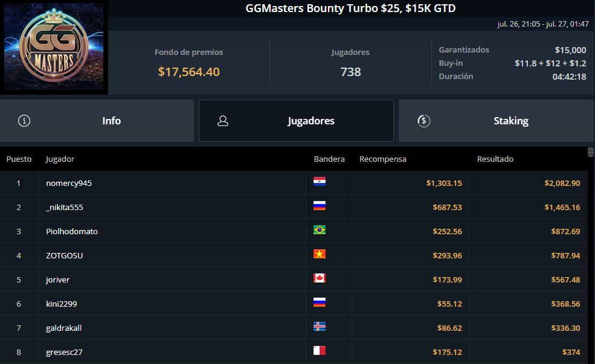Click ZOTGOSU result $787.94
This screenshot has height=364, width=595.
[x=565, y=255]
